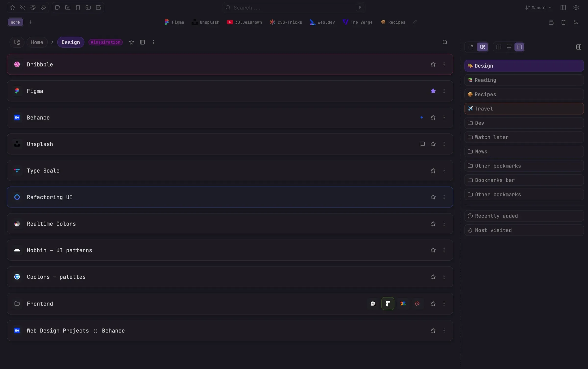Unfavorite the Figma bookmark row
This screenshot has width=588, height=369.
click(433, 91)
